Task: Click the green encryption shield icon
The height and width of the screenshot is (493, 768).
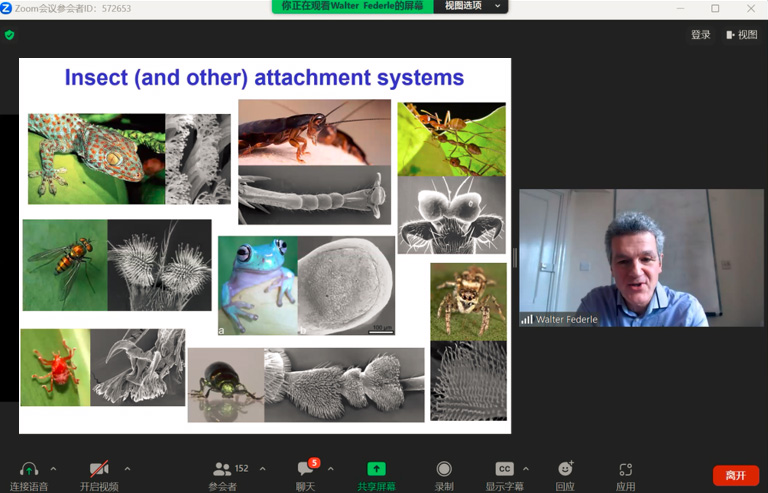Action: click(x=9, y=35)
